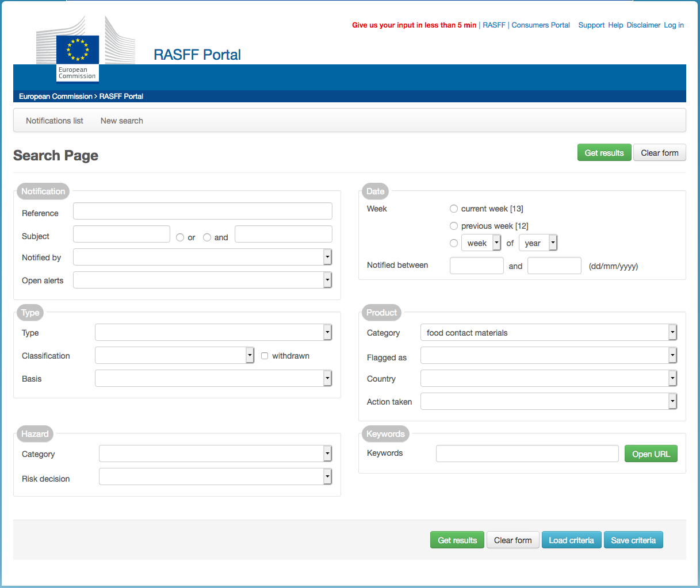
Task: Click RASFF Portal breadcrumb link
Action: point(121,97)
